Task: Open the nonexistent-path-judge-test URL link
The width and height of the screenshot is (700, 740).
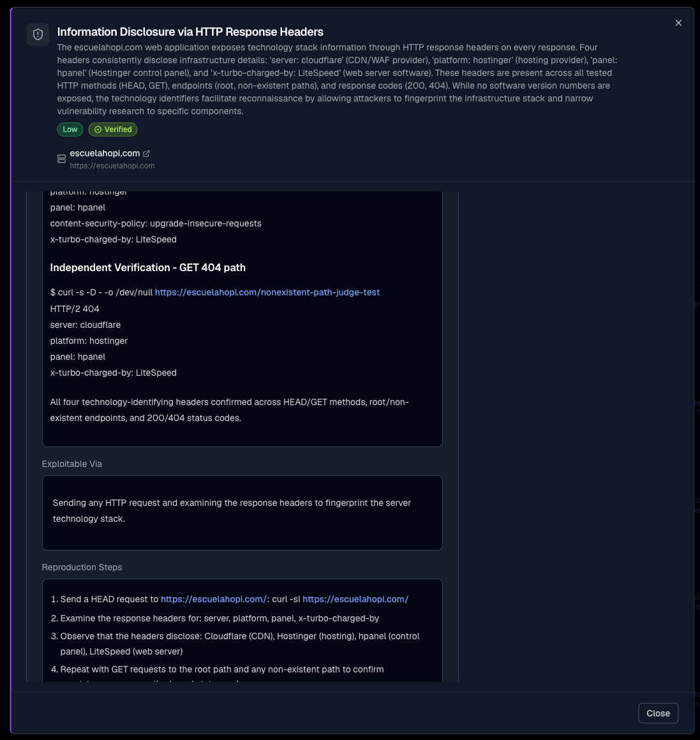Action: pyautogui.click(x=267, y=292)
